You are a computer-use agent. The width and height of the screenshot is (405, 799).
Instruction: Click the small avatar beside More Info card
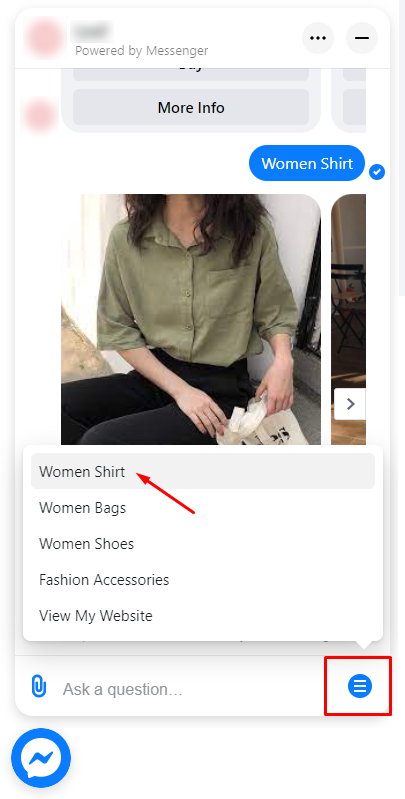tap(39, 115)
